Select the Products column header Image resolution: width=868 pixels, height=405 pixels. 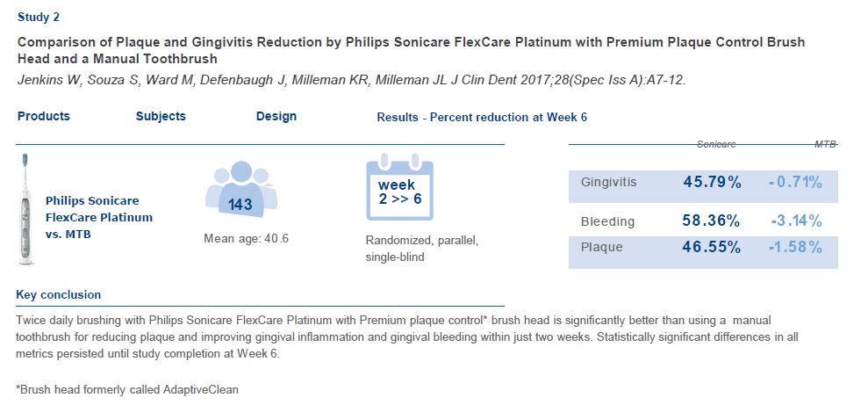click(44, 116)
